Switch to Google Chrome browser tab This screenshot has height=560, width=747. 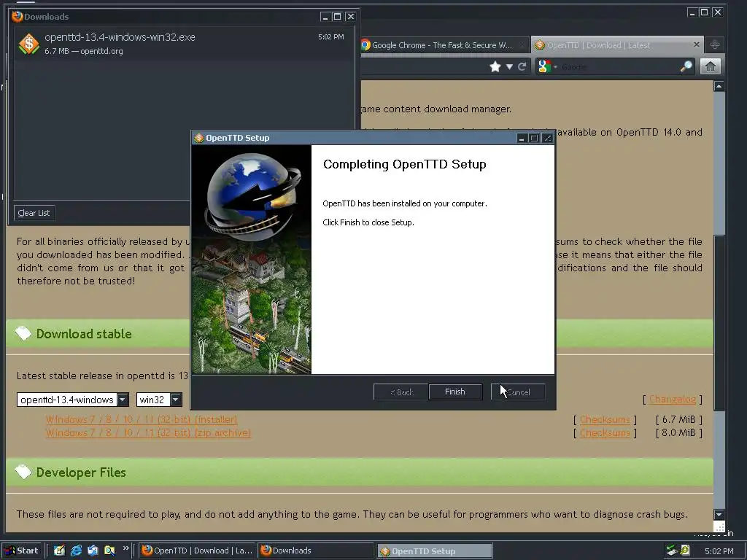pyautogui.click(x=443, y=45)
